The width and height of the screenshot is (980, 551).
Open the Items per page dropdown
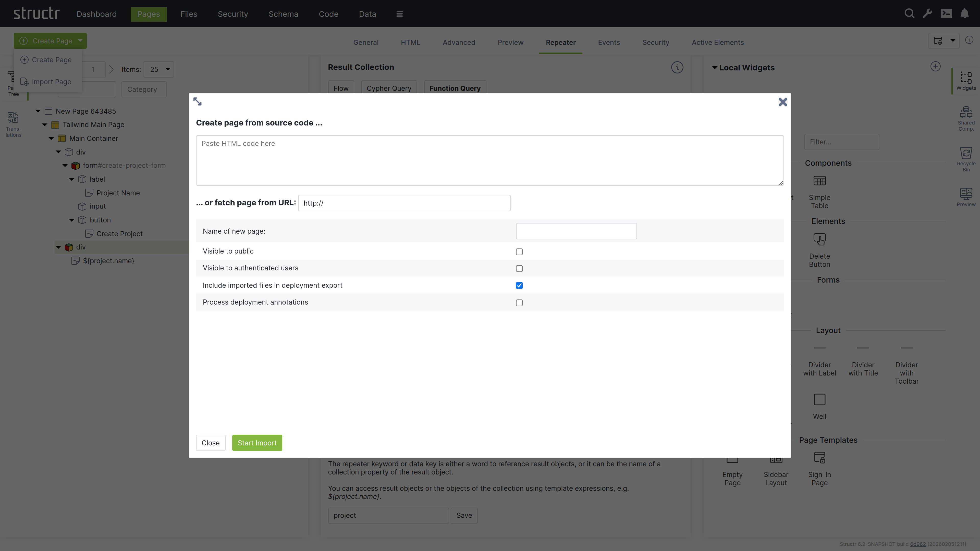(x=158, y=69)
